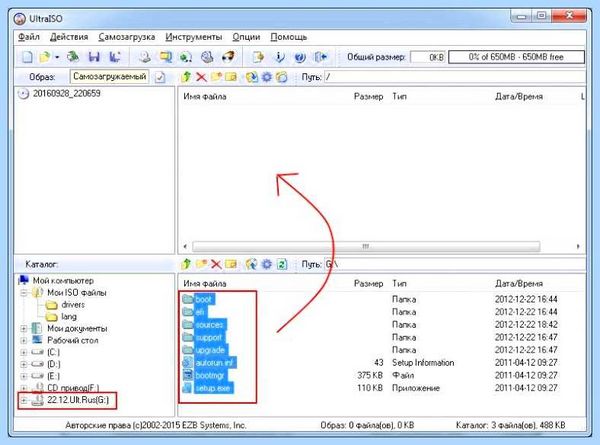600x445 pixels.
Task: Click the image Путь field showing /
Action: pyautogui.click(x=455, y=77)
